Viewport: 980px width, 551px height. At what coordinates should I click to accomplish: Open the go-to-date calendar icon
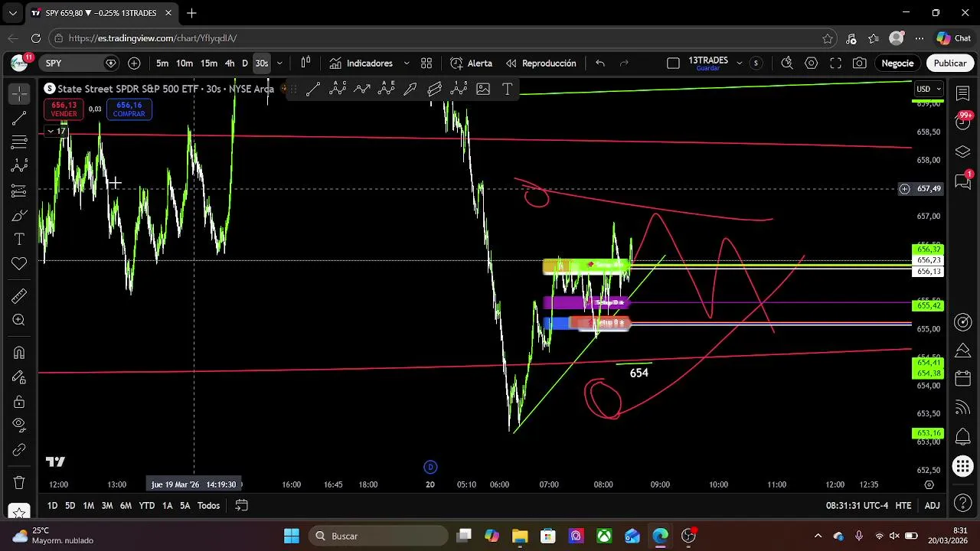(241, 506)
